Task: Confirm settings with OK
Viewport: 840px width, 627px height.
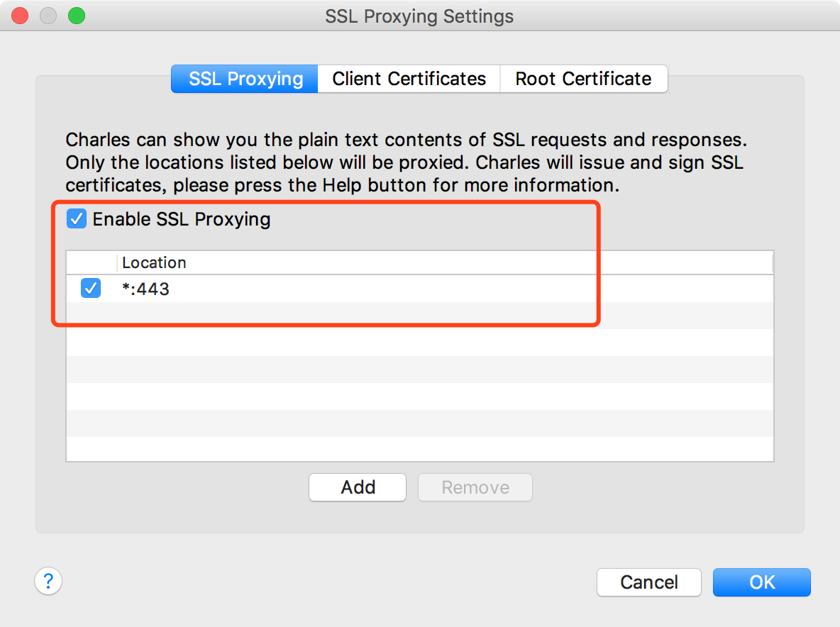Action: (x=761, y=582)
